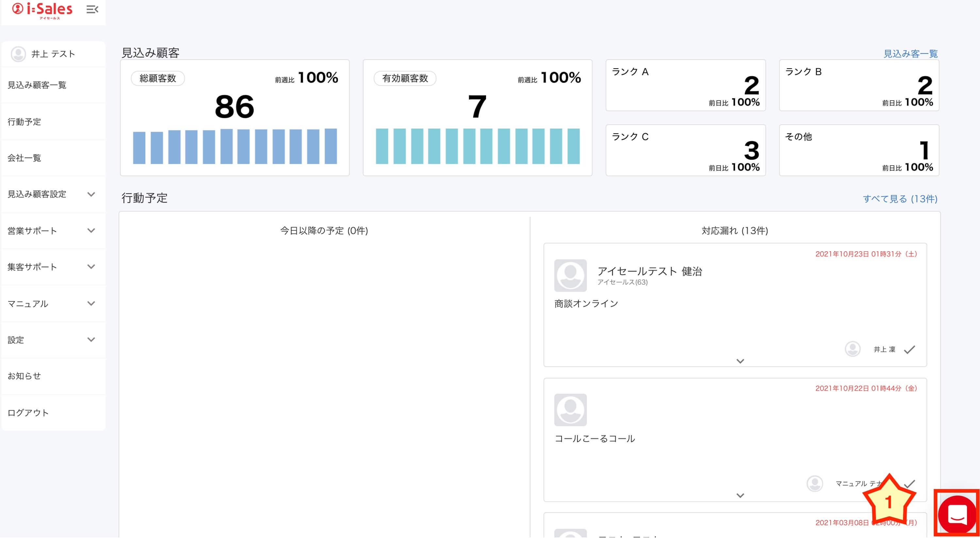The height and width of the screenshot is (551, 980).
Task: Click avatar of アイセールテスト 健治 card
Action: click(x=570, y=275)
